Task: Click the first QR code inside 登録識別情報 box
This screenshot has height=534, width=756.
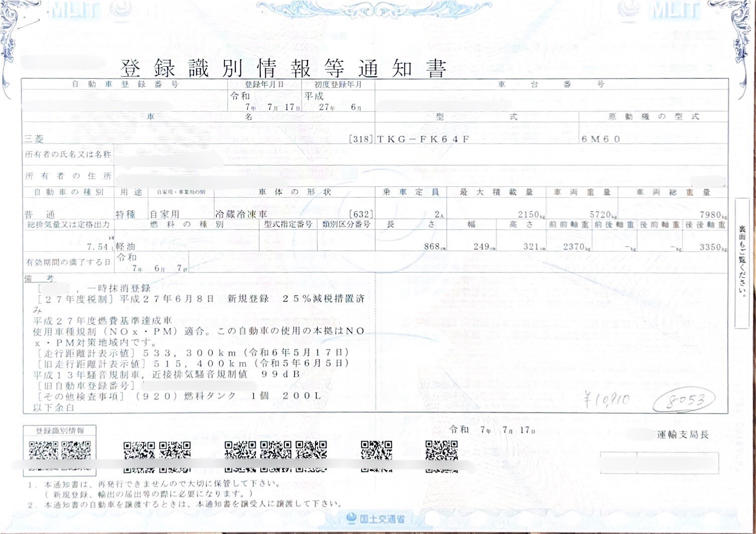Action: click(x=44, y=450)
